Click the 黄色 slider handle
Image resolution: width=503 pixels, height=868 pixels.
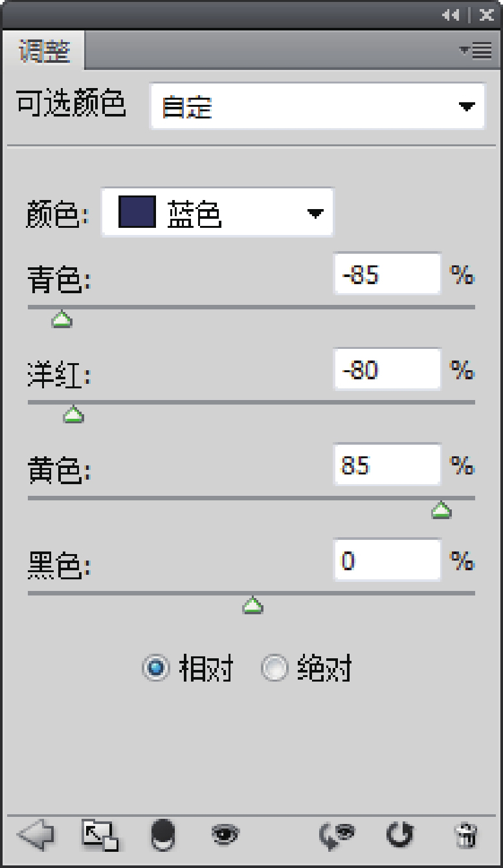coord(442,511)
